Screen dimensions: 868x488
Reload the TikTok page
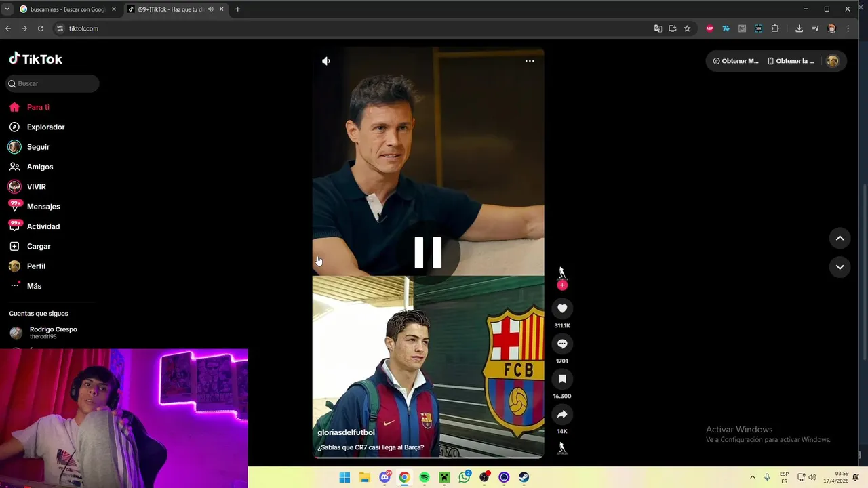pyautogui.click(x=41, y=28)
